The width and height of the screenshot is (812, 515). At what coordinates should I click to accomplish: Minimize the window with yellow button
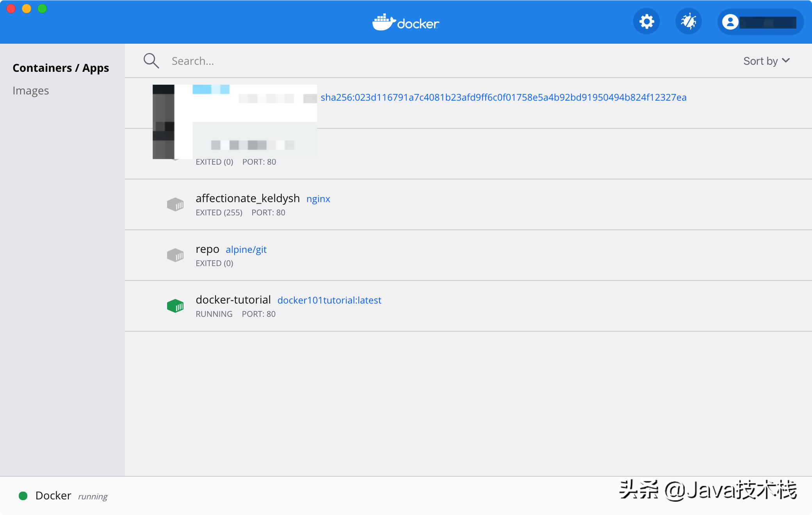click(x=27, y=9)
